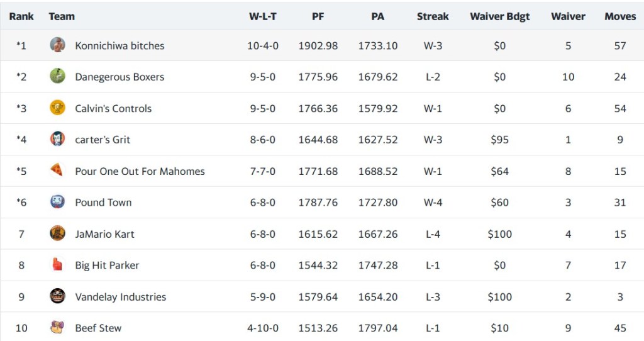The image size is (644, 341).
Task: Click the Waiver Bdgt column header
Action: [499, 17]
